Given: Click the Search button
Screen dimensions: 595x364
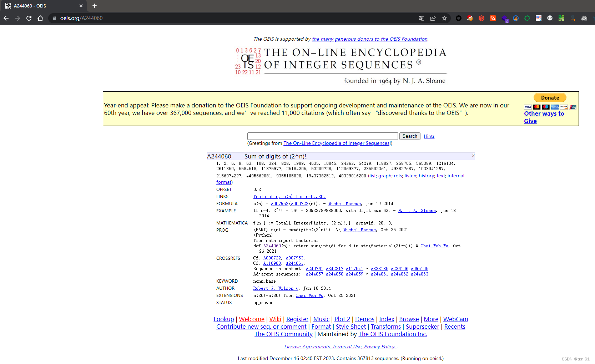Looking at the screenshot, I should click(410, 136).
